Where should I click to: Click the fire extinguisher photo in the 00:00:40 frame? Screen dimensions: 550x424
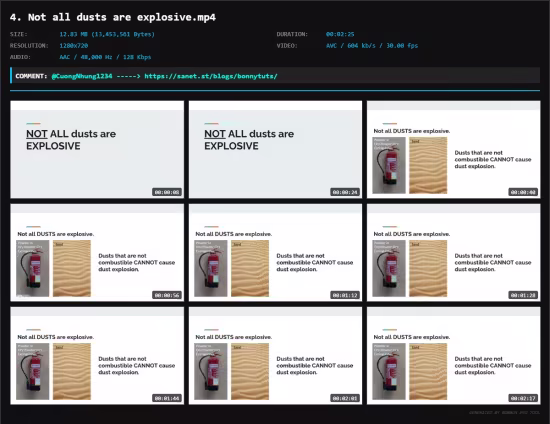tap(389, 166)
